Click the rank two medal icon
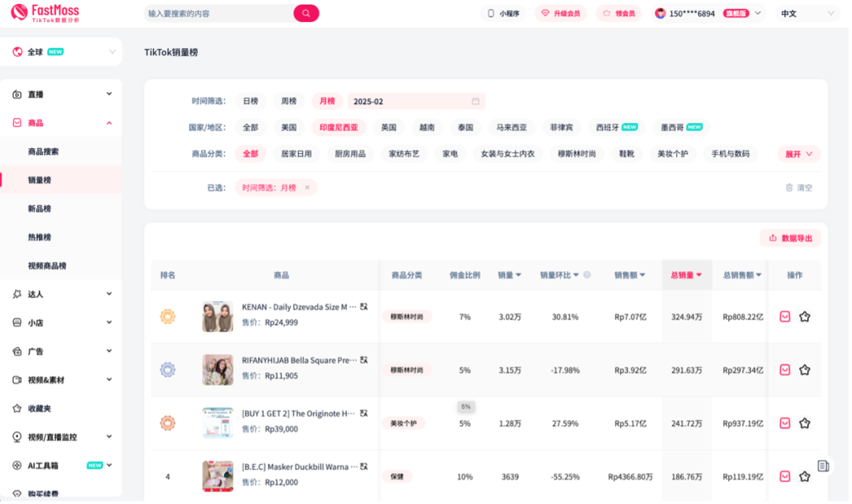Viewport: 852px width, 504px height. coord(167,370)
